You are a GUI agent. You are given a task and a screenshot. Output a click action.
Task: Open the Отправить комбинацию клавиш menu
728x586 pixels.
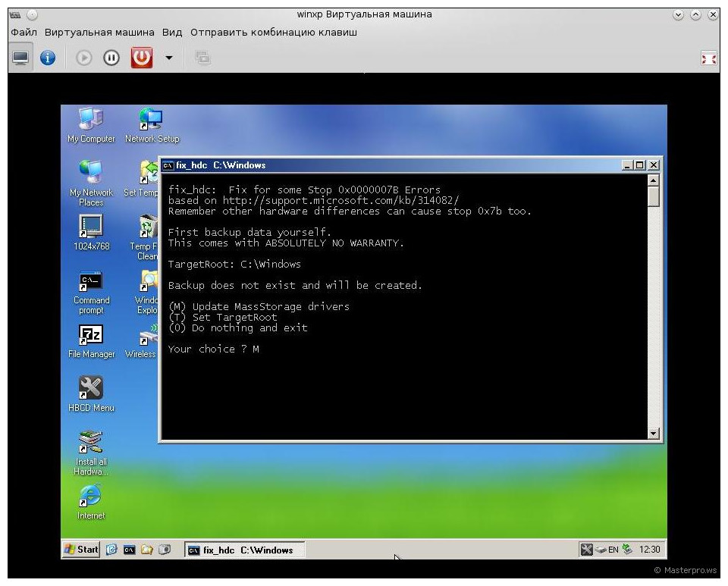click(x=274, y=33)
